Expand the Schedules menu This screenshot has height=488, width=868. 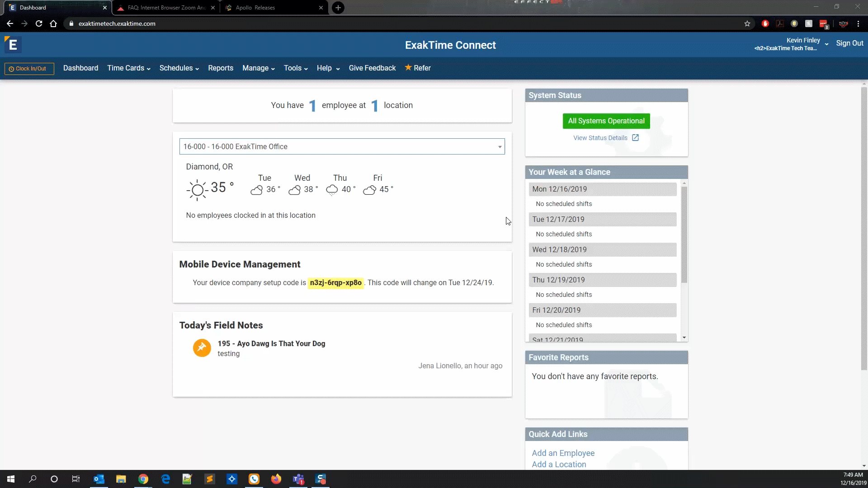[179, 68]
